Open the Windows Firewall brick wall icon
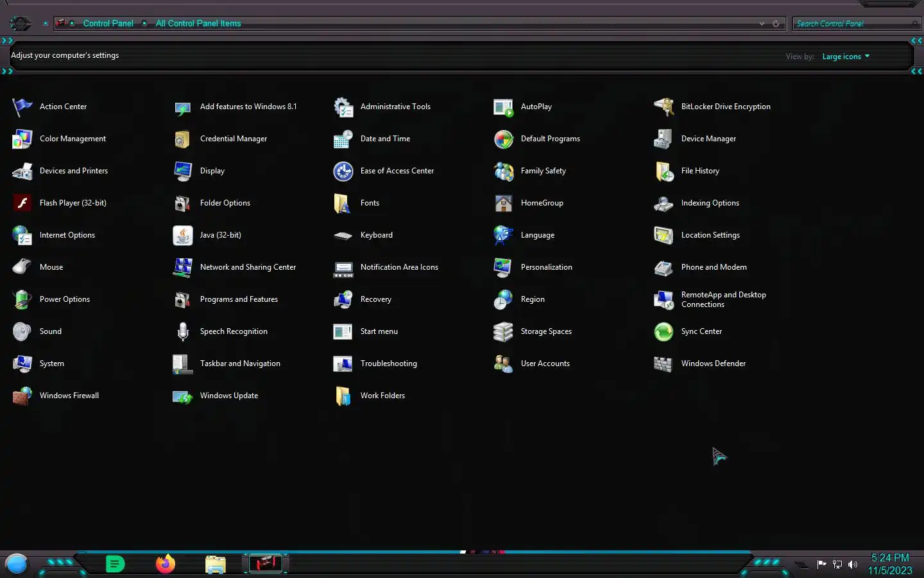The image size is (924, 578). [22, 396]
